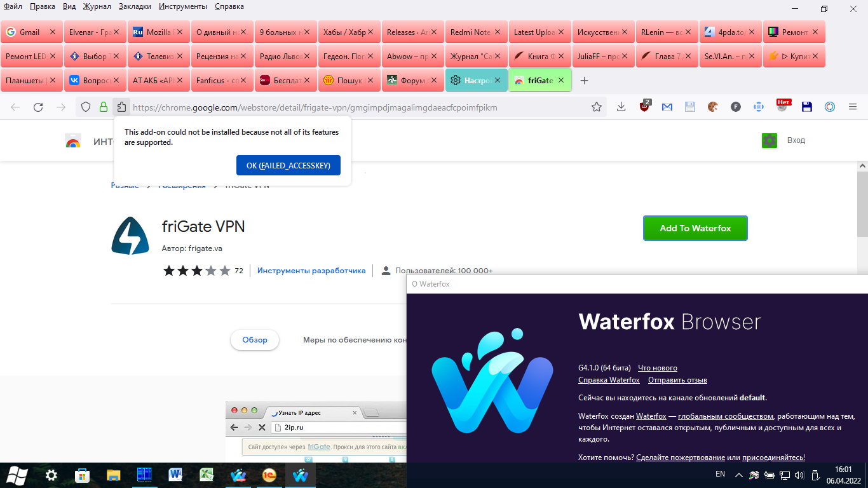Viewport: 868px width, 488px height.
Task: Click the Вход sign-in link
Action: point(796,140)
